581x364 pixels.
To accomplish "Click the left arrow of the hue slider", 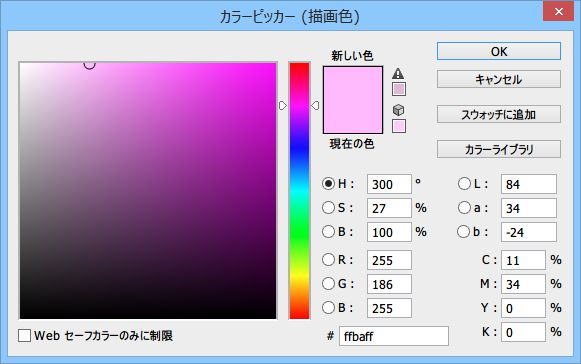I will pyautogui.click(x=283, y=106).
